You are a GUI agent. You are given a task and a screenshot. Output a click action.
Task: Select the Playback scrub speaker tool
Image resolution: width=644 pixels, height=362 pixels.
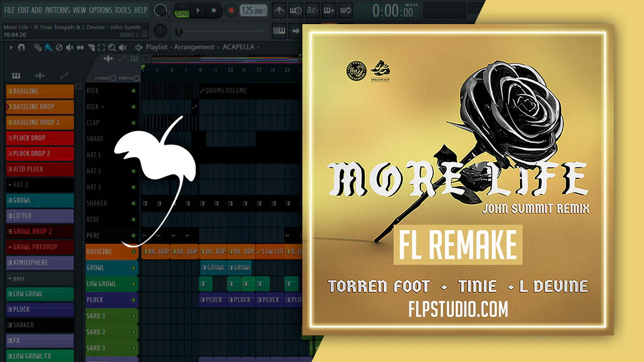coord(122,47)
